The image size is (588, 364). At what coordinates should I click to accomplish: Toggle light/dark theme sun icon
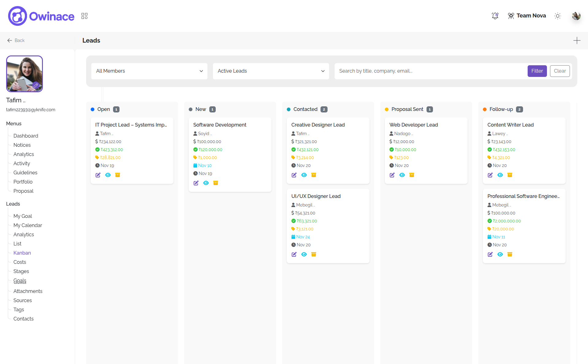(558, 16)
